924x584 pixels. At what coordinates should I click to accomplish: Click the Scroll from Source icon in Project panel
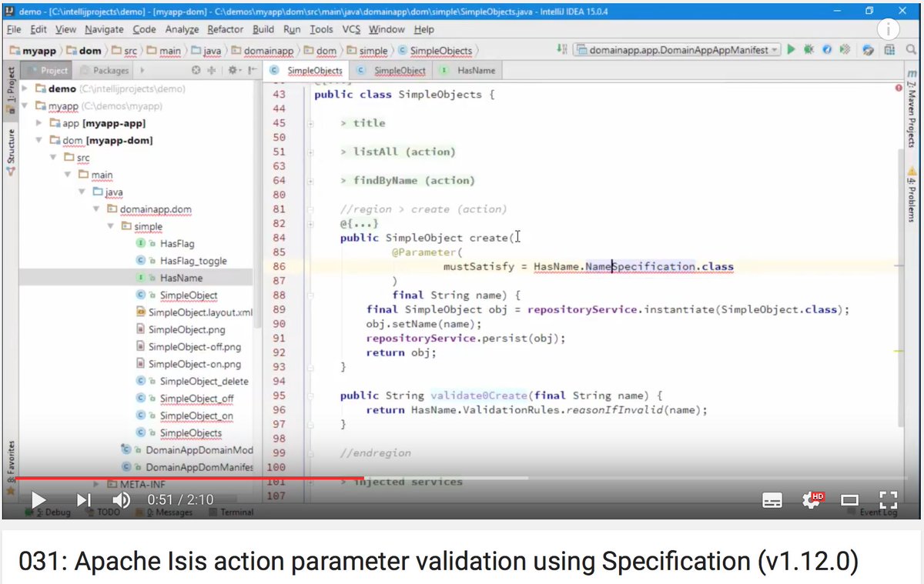click(196, 70)
